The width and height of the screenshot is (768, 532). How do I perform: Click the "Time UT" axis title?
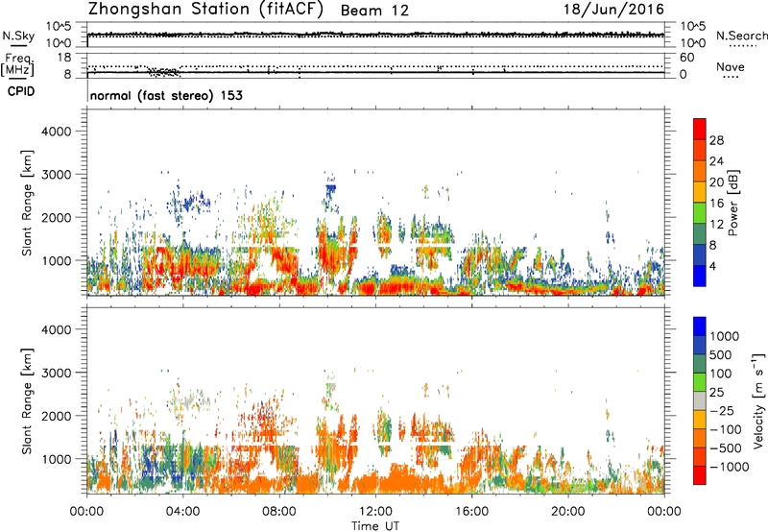375,526
